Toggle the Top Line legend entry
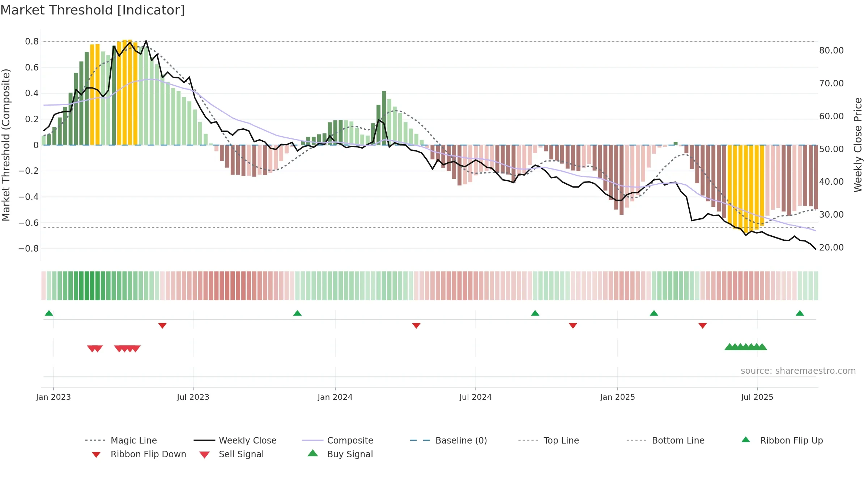This screenshot has height=488, width=868. (x=549, y=440)
